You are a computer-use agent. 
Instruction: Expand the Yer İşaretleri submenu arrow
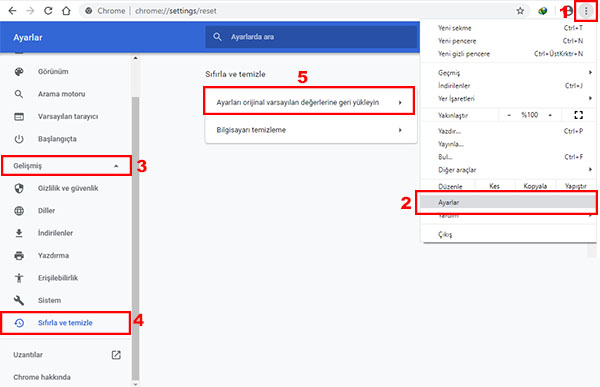[590, 98]
